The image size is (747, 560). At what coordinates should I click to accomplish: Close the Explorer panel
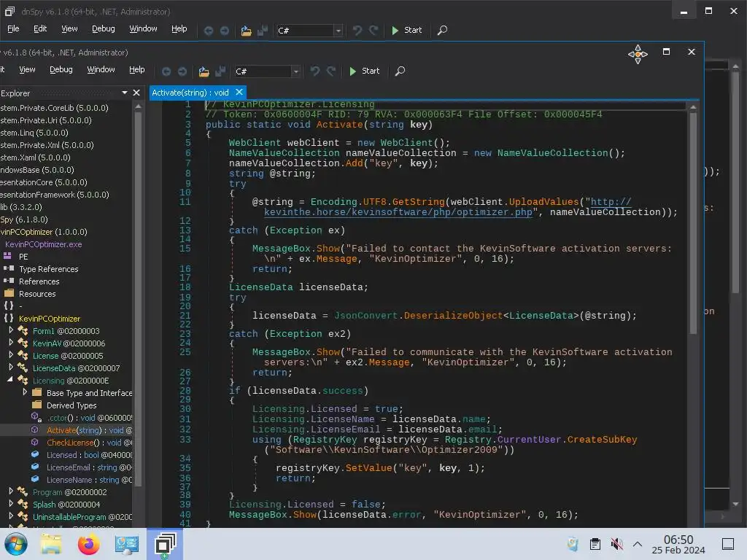136,93
